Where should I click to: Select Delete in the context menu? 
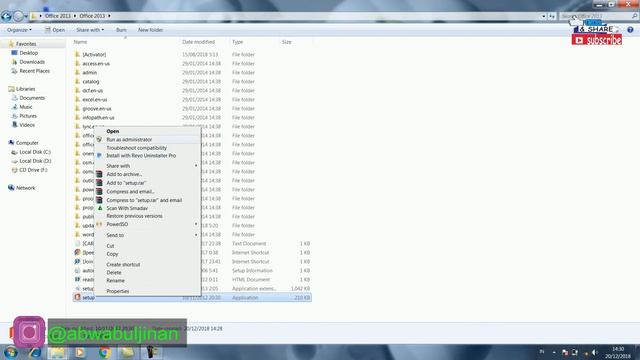click(114, 272)
